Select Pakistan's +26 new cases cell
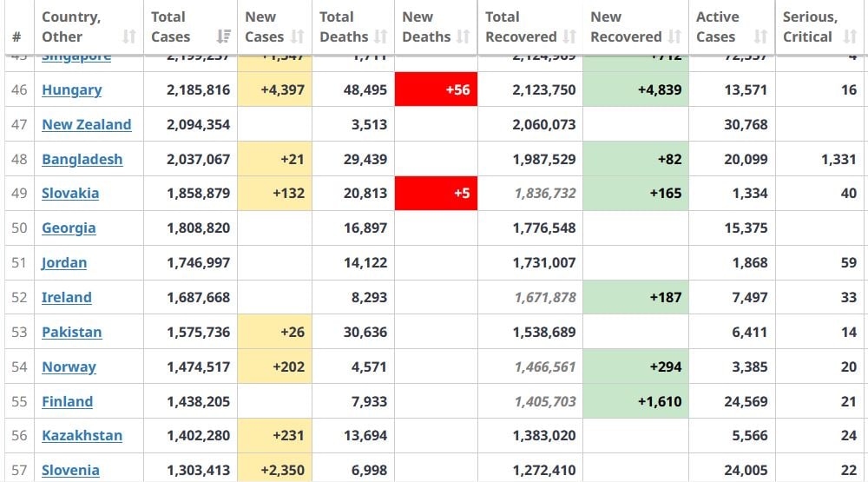The height and width of the screenshot is (482, 868). pyautogui.click(x=274, y=332)
